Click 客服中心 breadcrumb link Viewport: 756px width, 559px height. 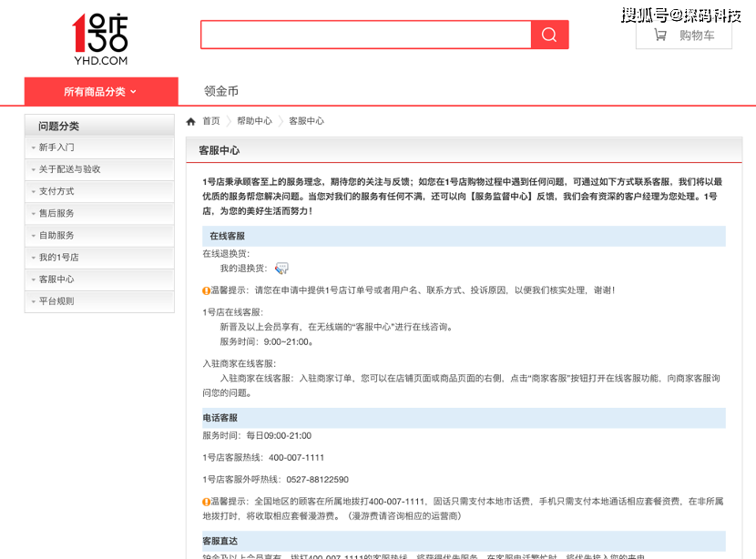tap(306, 121)
